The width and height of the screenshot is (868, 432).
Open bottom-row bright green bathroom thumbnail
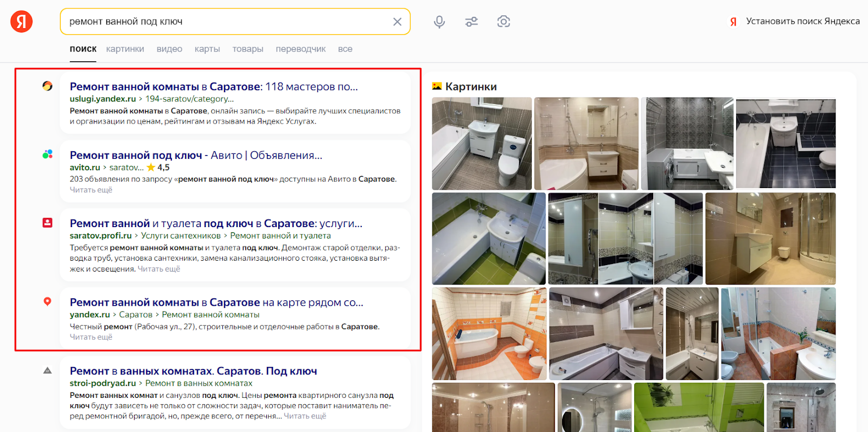699,408
